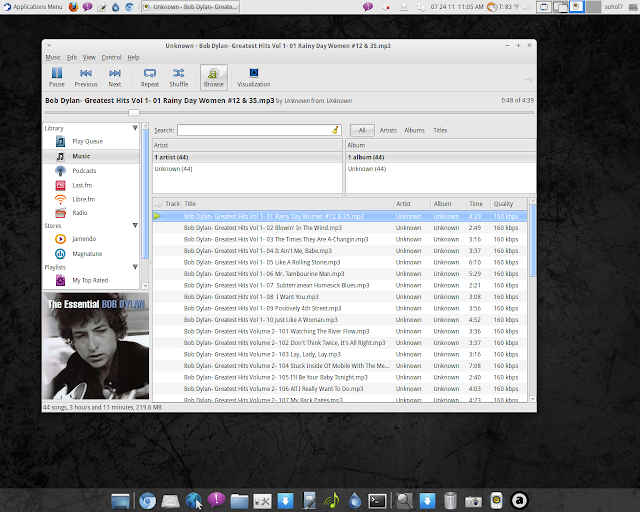640x512 pixels.
Task: Sort tracks by the Title column header
Action: (x=288, y=204)
